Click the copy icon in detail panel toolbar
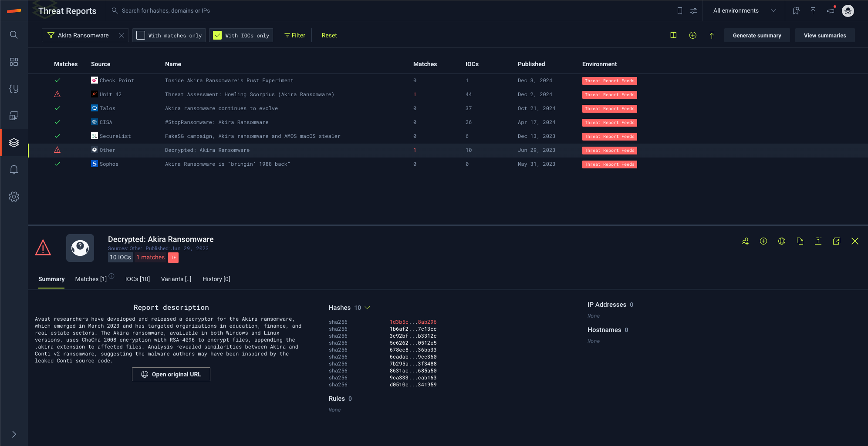Screen dimensions: 868x446 click(800, 241)
